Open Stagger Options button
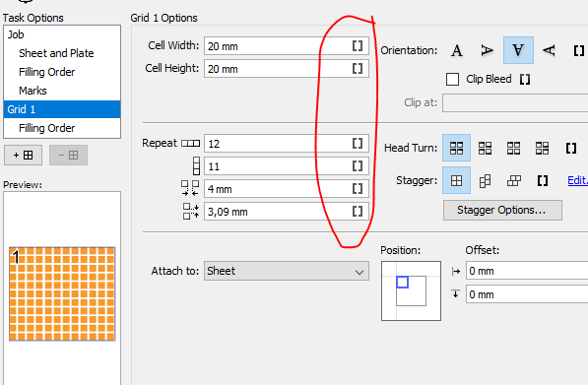This screenshot has width=588, height=385. coord(502,210)
